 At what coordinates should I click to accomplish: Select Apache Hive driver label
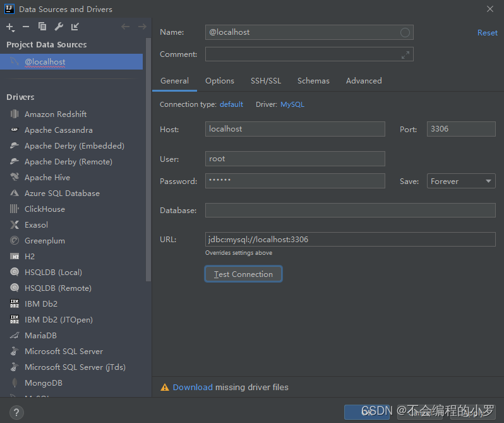47,177
